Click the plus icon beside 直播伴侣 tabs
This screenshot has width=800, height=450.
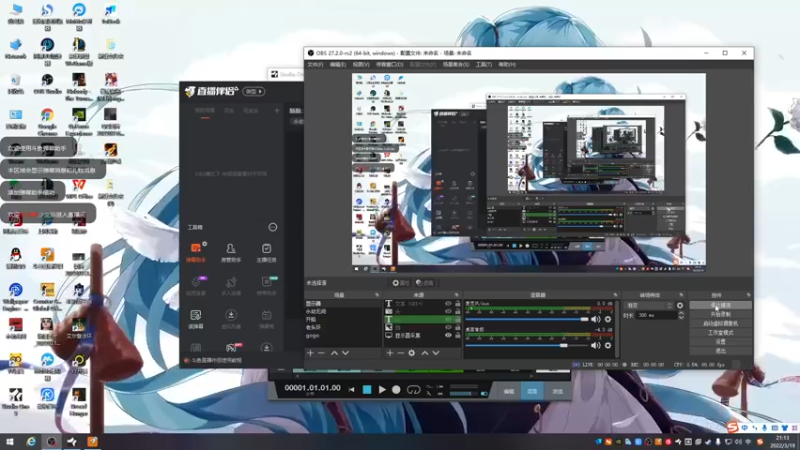[277, 110]
